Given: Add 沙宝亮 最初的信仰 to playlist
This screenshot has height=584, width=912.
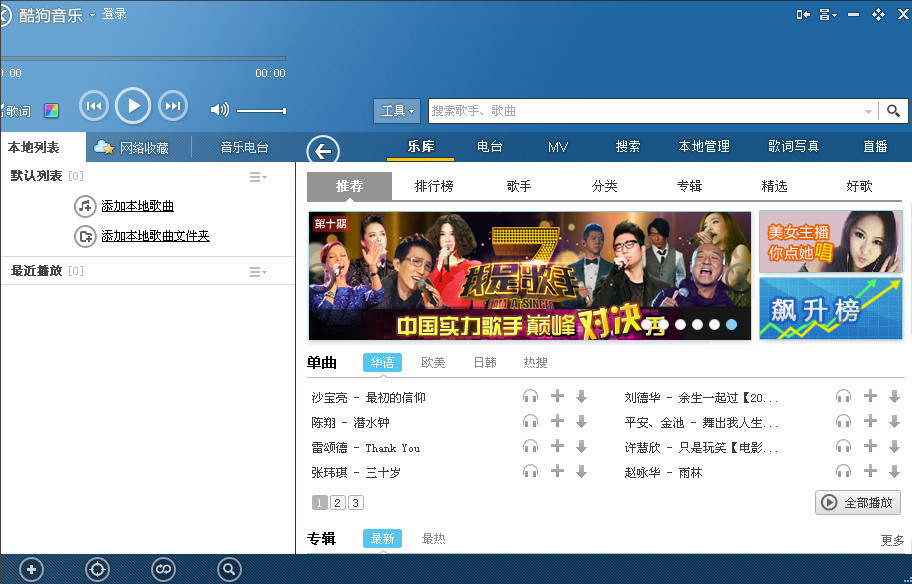Looking at the screenshot, I should point(557,396).
